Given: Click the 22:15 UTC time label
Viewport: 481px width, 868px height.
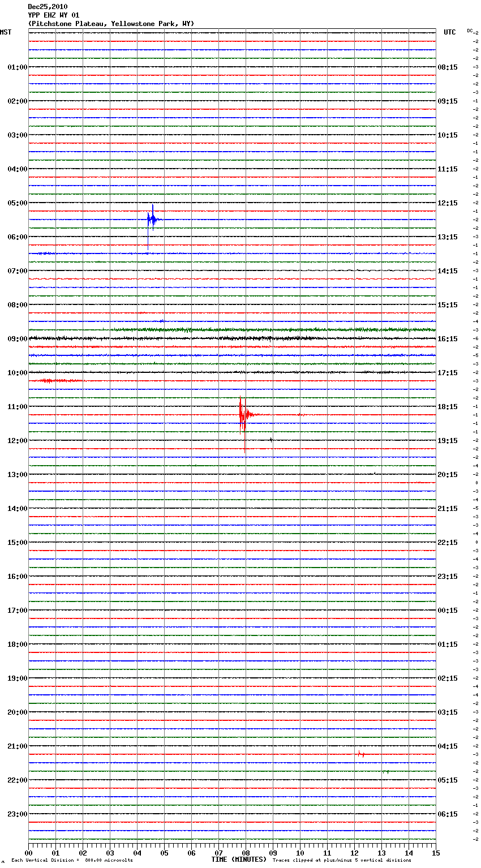Looking at the screenshot, I should pyautogui.click(x=448, y=543).
